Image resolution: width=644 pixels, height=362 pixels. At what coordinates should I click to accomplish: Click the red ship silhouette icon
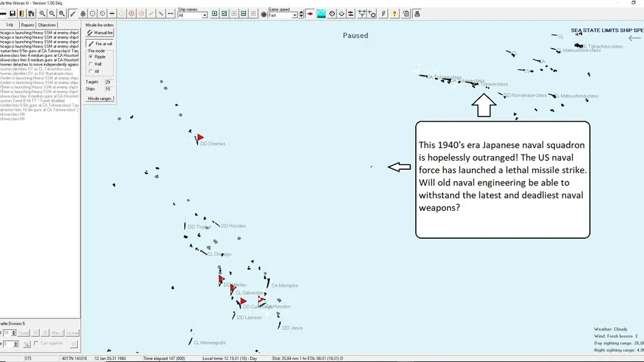351,14
